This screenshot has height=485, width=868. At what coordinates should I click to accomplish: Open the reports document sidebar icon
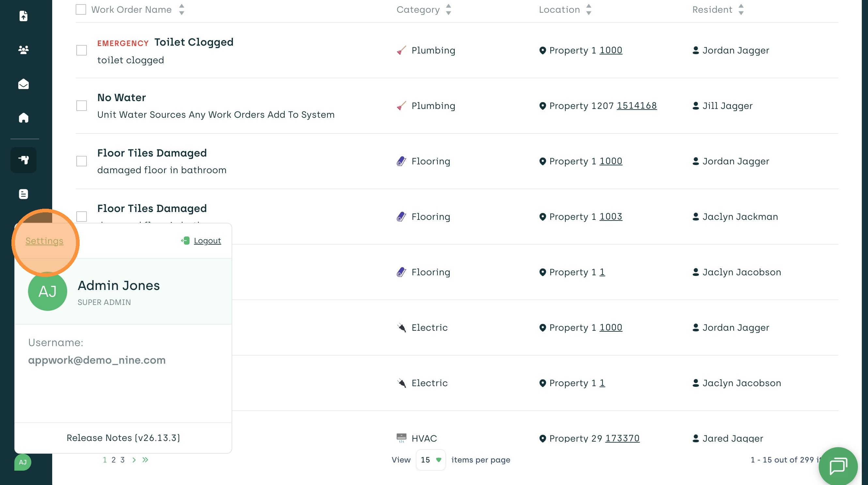tap(23, 194)
